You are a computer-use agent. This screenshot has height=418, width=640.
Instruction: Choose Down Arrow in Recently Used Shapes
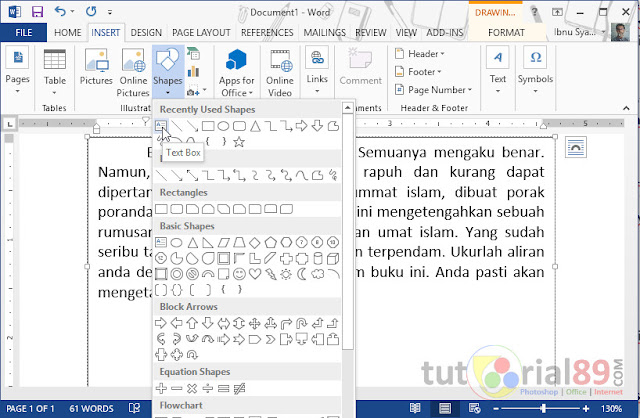point(317,126)
